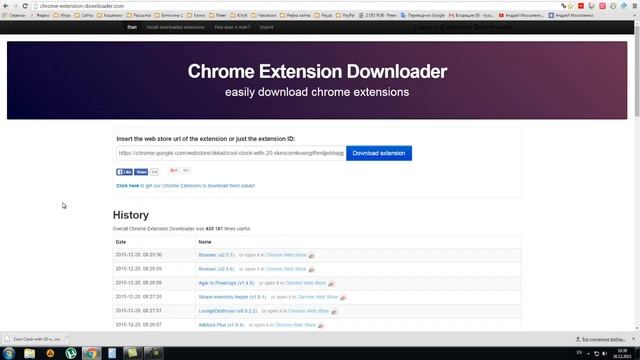
Task: Open the bookmarks folder before PayPal
Action: [323, 16]
